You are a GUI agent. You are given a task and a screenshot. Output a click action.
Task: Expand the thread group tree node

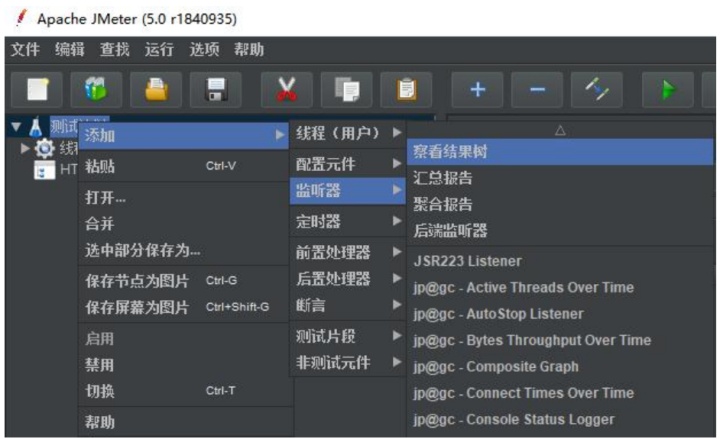click(25, 148)
